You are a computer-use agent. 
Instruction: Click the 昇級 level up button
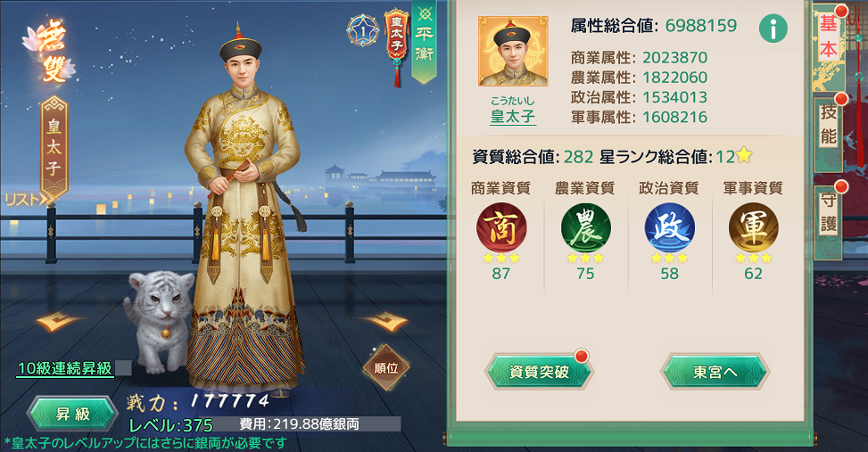(x=72, y=414)
